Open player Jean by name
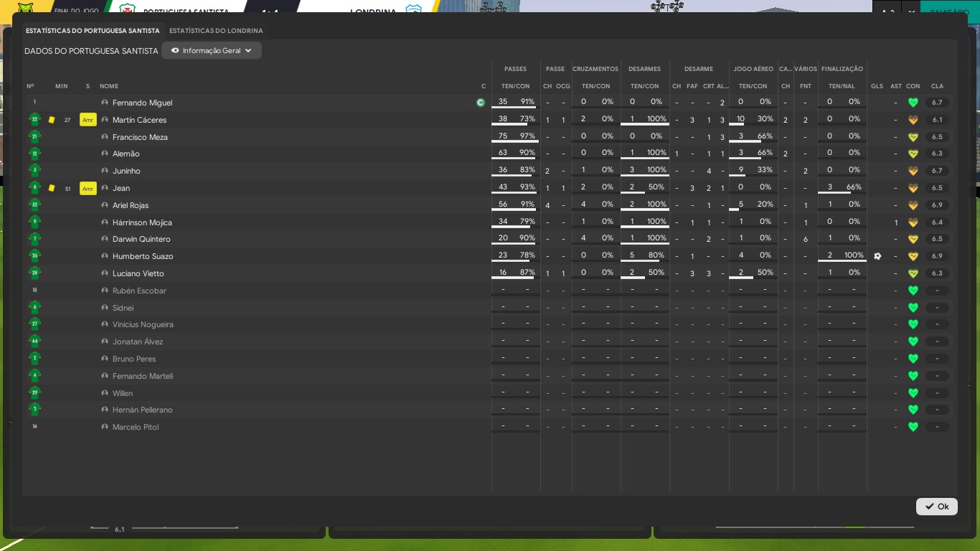Screen dimensions: 980x551 pos(121,188)
